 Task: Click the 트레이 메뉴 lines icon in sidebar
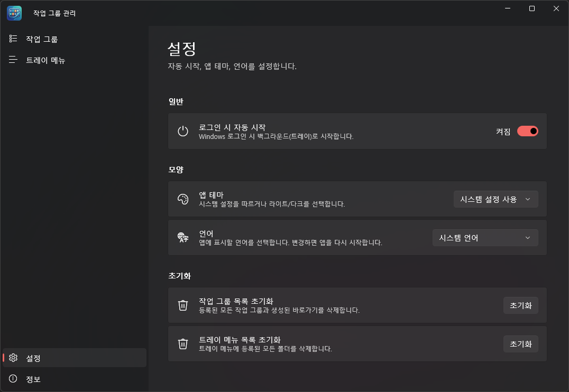(x=13, y=60)
